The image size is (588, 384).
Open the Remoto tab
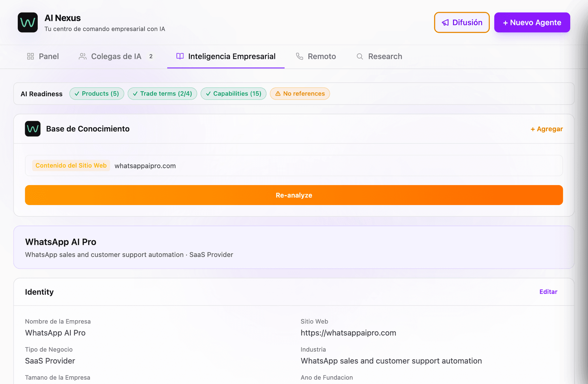[316, 56]
